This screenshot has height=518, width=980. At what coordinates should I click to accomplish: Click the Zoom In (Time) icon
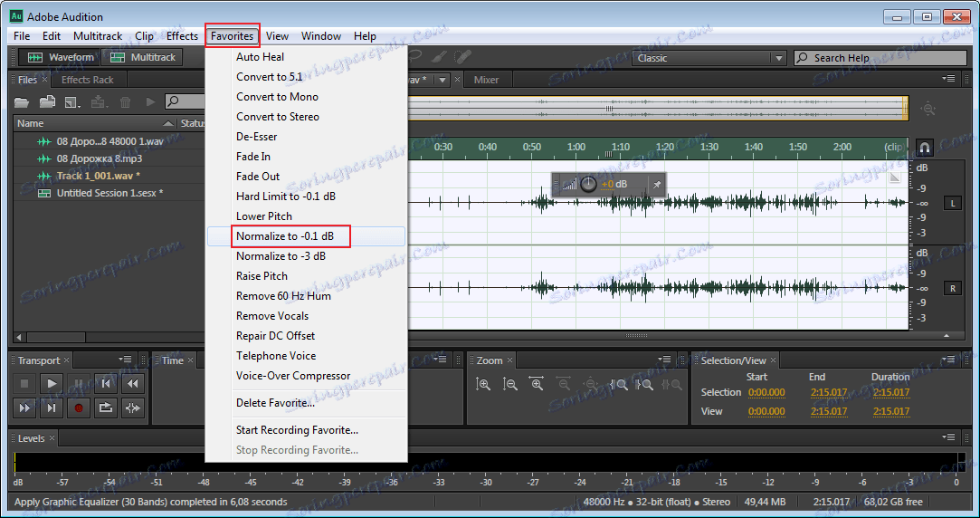[x=537, y=384]
